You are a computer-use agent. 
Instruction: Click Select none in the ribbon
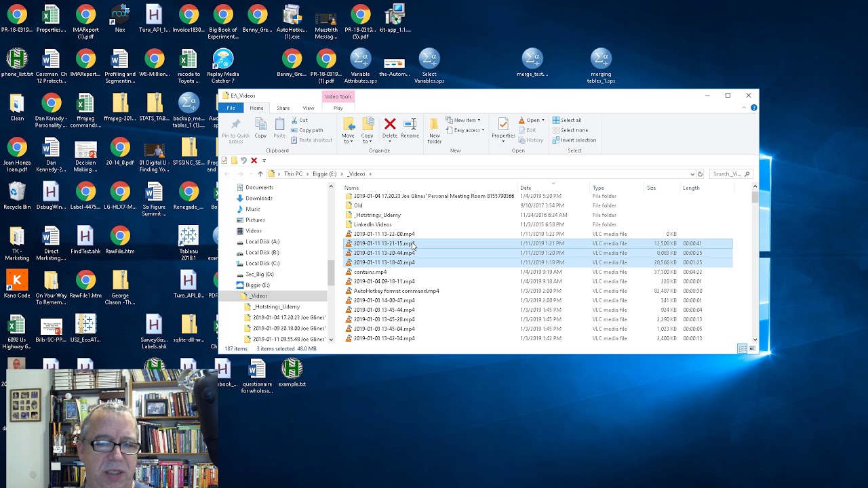tap(570, 130)
